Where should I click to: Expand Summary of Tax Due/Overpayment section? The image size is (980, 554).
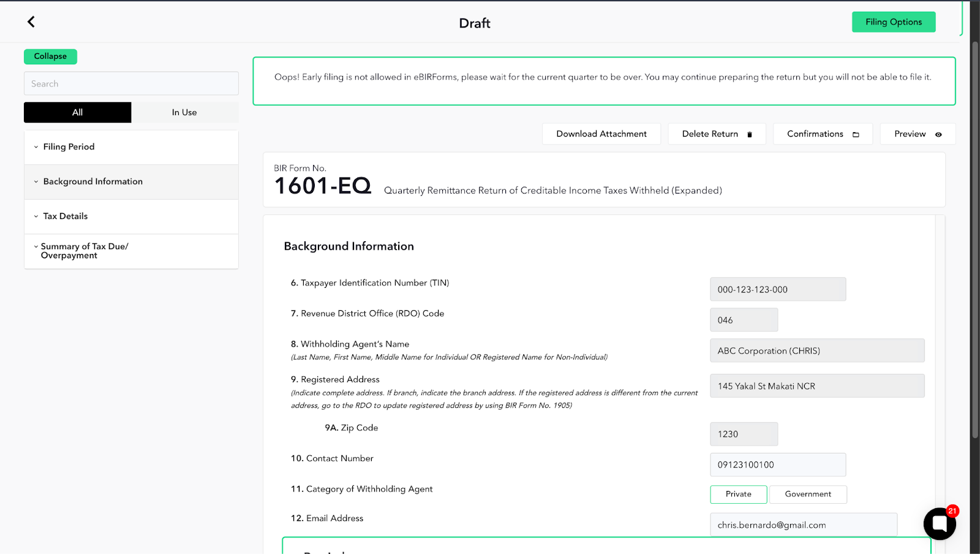pos(131,251)
